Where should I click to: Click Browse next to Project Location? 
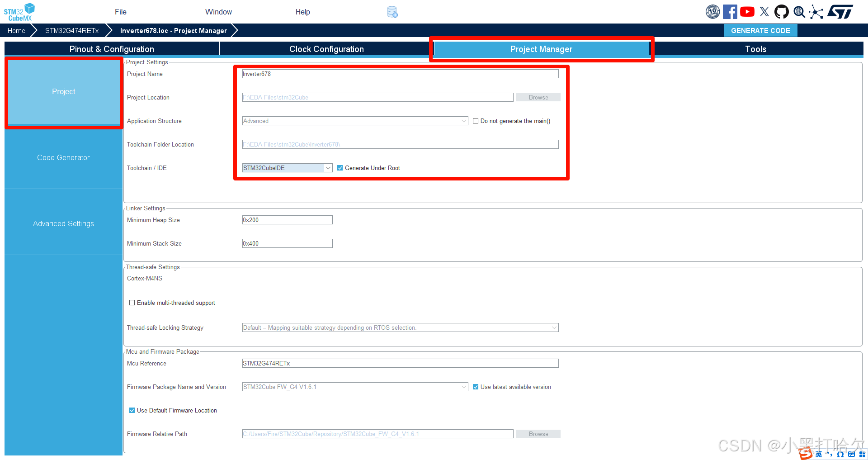coord(538,97)
